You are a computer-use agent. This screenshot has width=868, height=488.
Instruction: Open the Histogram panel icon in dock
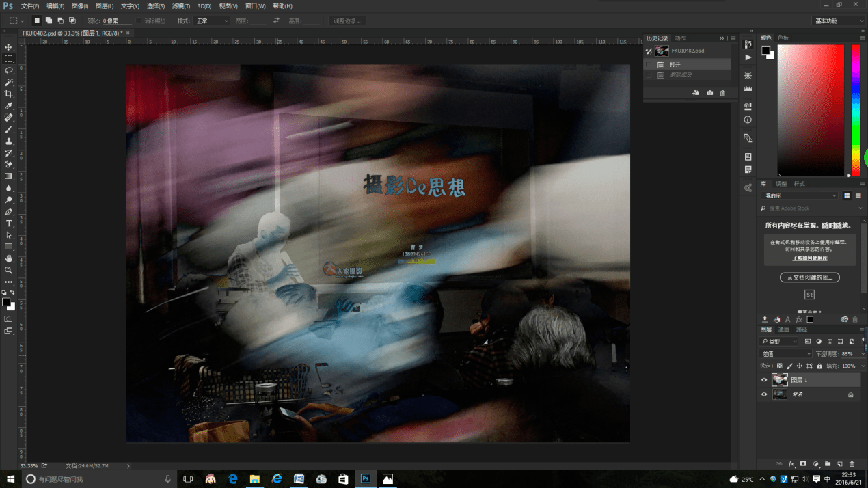coord(748,88)
